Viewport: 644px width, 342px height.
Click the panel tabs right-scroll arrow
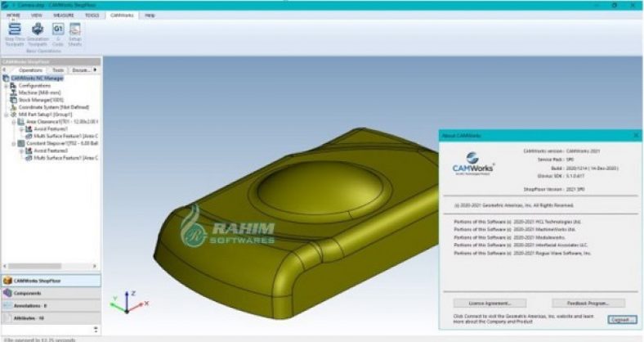96,70
